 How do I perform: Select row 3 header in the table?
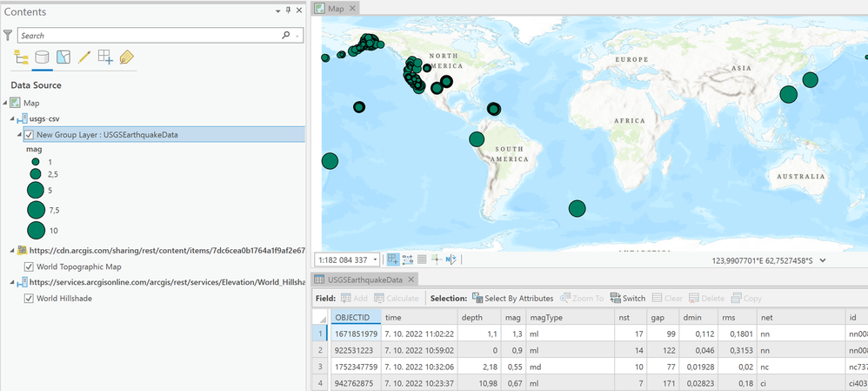click(322, 366)
